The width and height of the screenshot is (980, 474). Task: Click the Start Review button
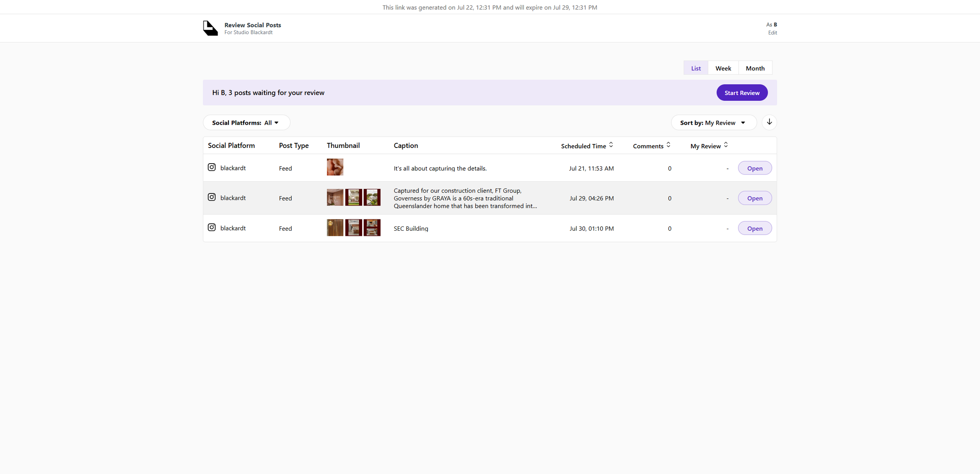(x=742, y=93)
